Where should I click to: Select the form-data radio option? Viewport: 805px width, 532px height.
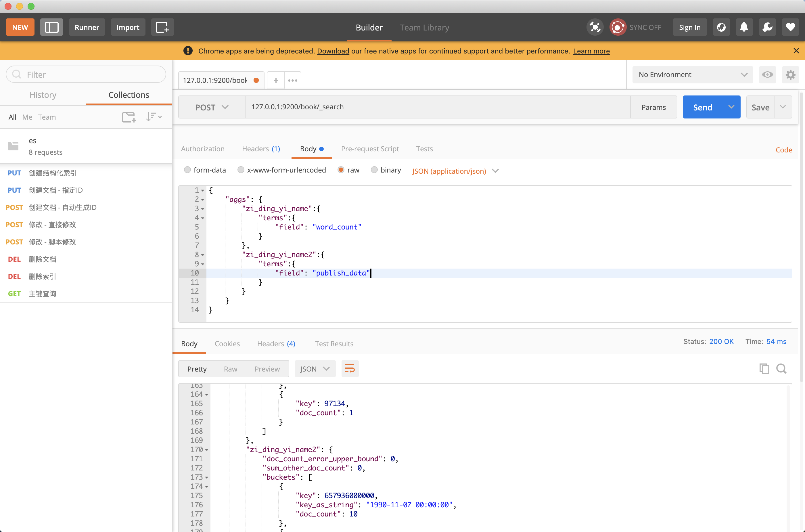187,170
